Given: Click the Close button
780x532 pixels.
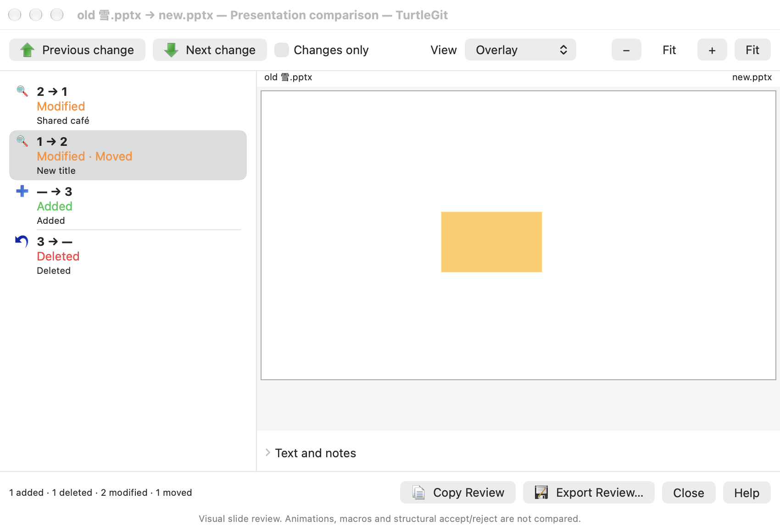Looking at the screenshot, I should click(689, 493).
